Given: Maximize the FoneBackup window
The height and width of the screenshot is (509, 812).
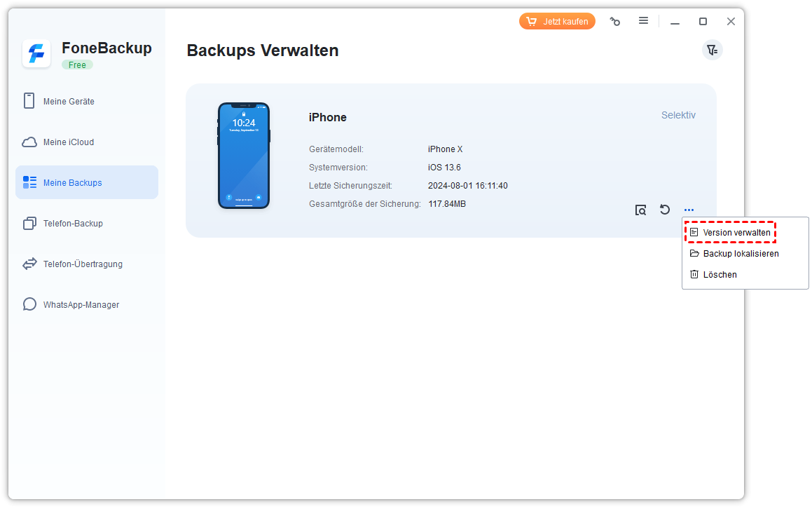Looking at the screenshot, I should [x=703, y=22].
